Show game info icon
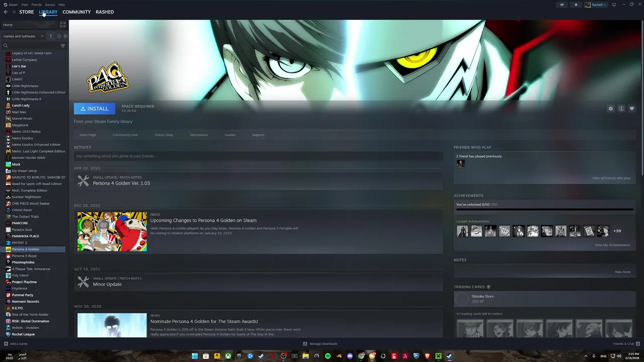Image resolution: width=644 pixels, height=362 pixels. pos(621,109)
